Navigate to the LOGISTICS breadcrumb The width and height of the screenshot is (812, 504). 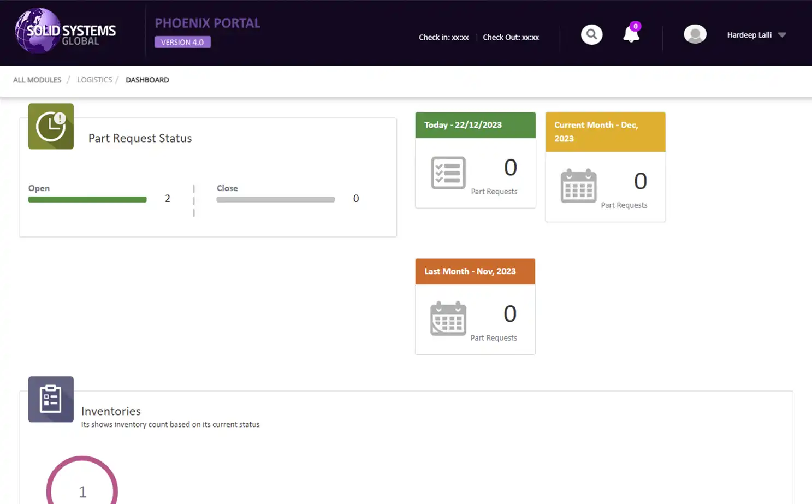coord(94,80)
